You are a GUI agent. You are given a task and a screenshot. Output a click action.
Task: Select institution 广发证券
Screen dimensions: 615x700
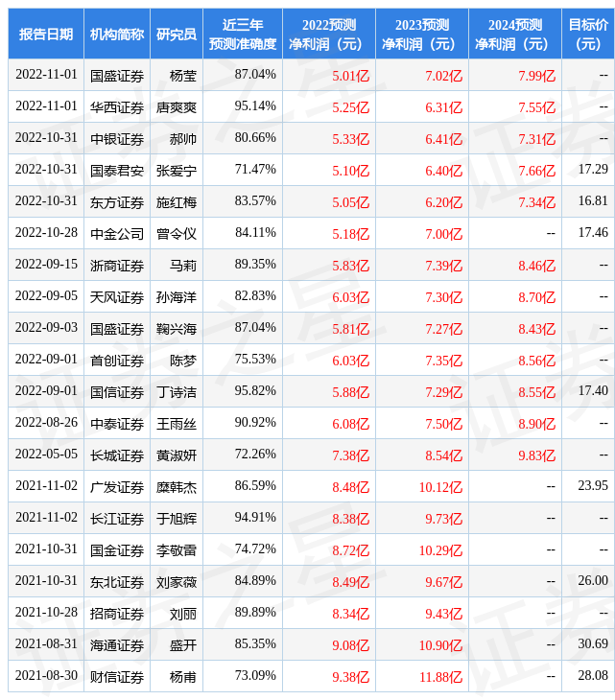(x=117, y=487)
